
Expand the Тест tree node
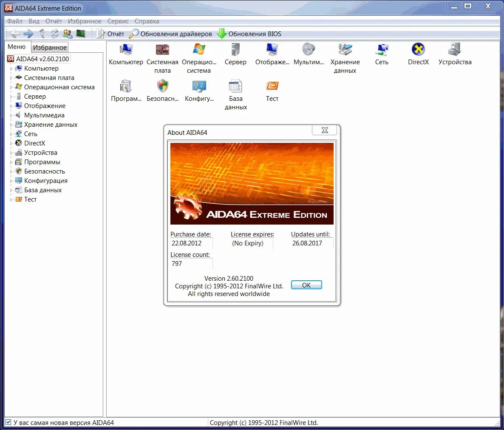coord(11,200)
